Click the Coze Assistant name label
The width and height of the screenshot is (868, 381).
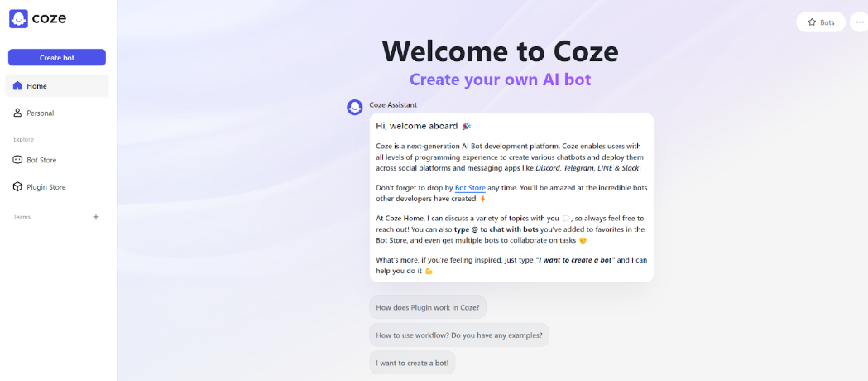393,104
